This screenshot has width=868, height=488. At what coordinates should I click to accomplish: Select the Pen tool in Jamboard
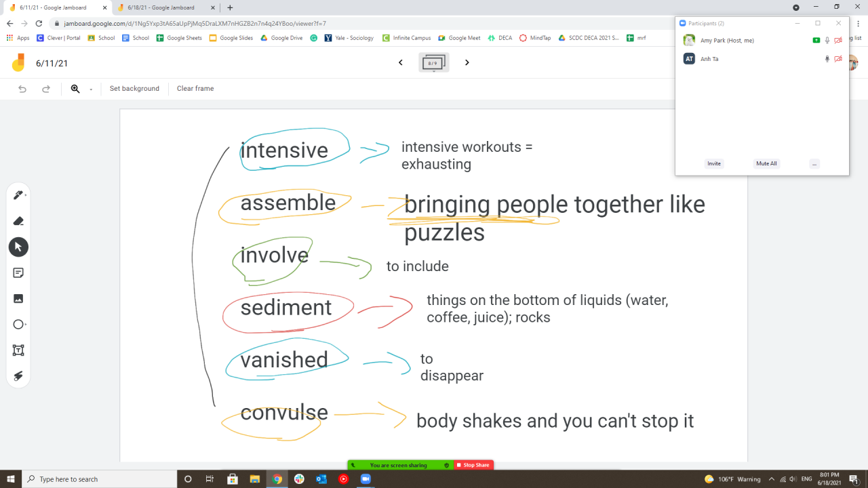click(18, 195)
